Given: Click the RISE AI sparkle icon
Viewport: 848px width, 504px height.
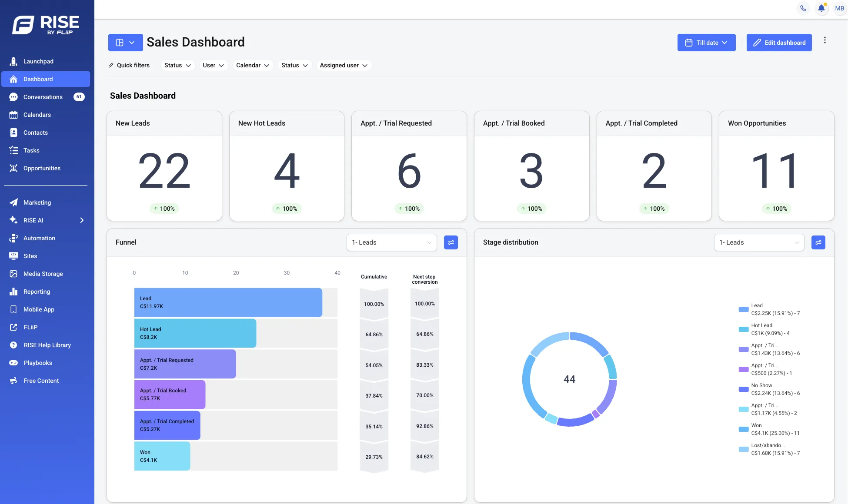Looking at the screenshot, I should click(x=13, y=220).
